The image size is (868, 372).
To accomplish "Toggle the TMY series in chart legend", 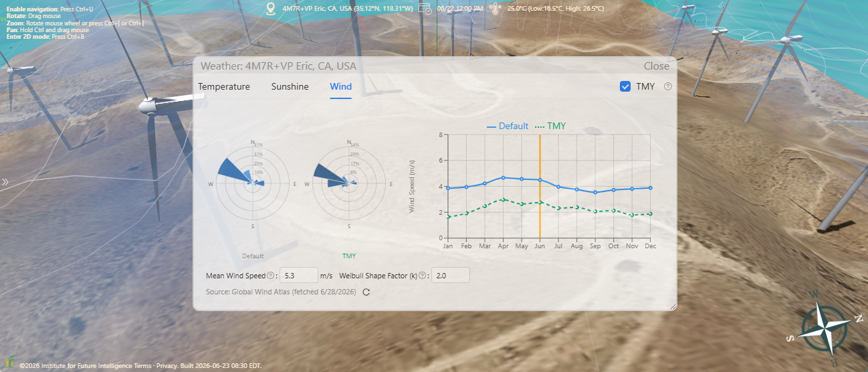I will pos(550,126).
